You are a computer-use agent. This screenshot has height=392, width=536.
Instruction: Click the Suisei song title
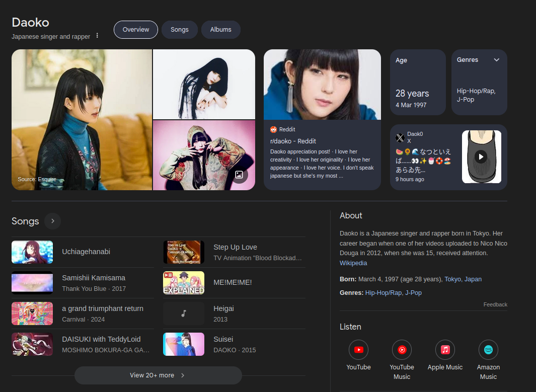223,339
